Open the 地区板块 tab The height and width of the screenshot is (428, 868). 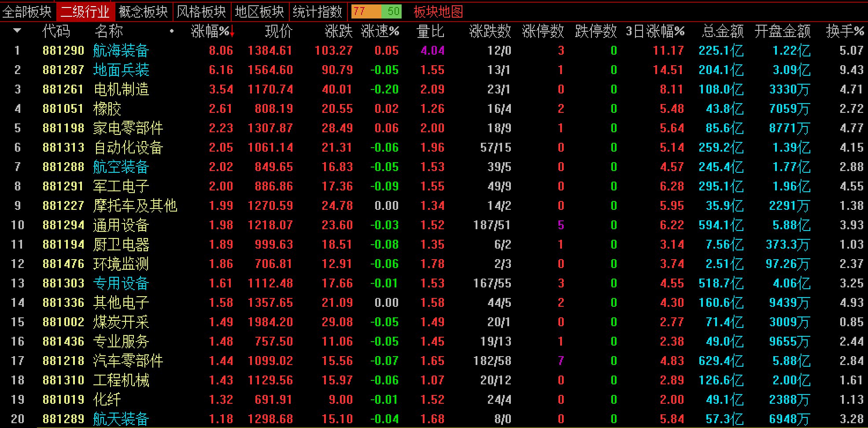259,11
